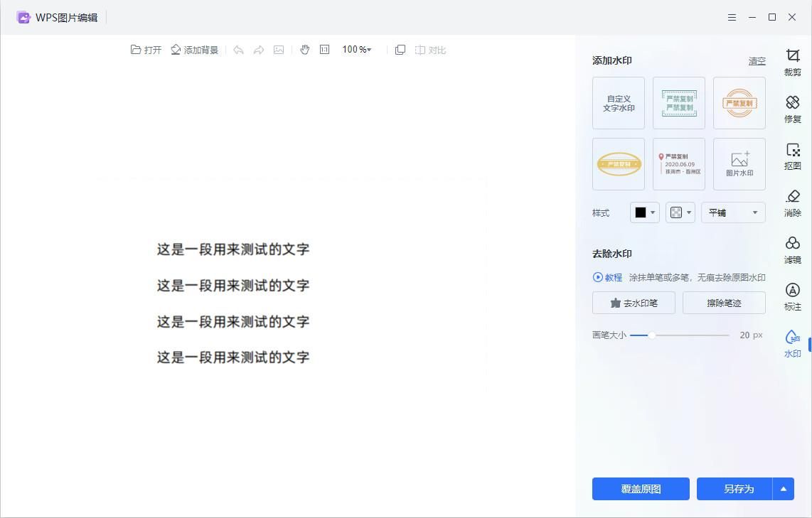Click the duplicate window icon
The height and width of the screenshot is (518, 812).
point(400,50)
